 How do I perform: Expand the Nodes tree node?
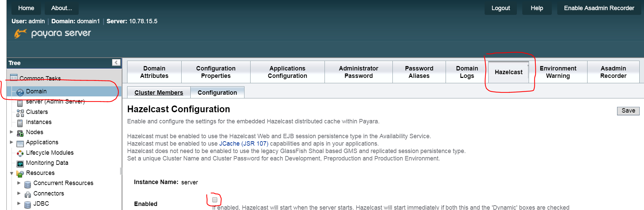coord(11,132)
